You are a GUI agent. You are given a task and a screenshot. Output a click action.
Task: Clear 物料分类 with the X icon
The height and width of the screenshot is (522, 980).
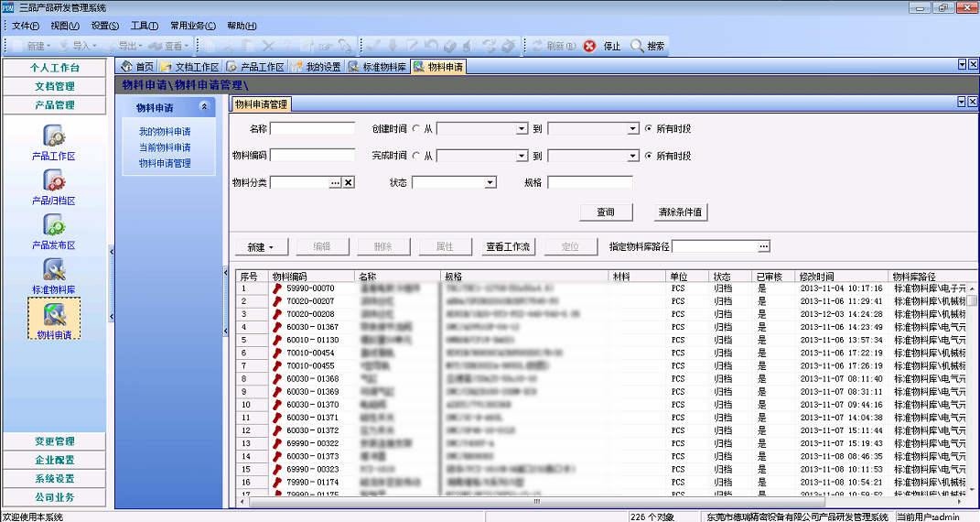coord(349,183)
